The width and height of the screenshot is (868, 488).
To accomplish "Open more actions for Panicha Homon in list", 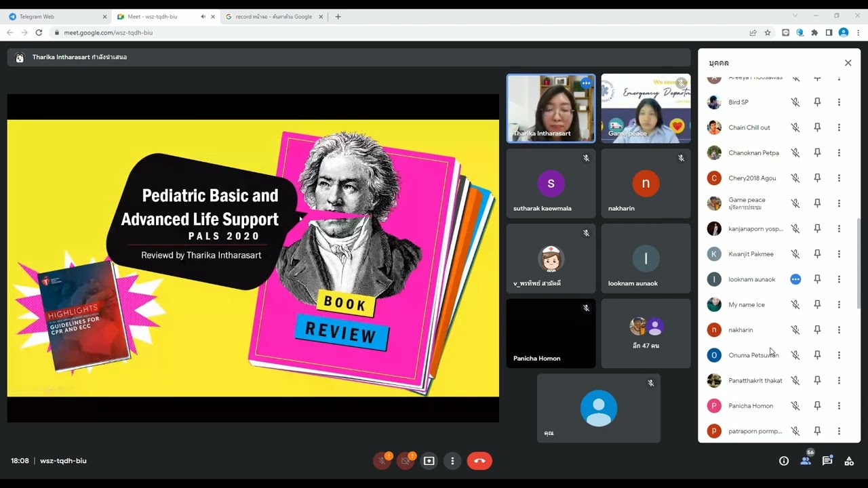I will tap(839, 406).
